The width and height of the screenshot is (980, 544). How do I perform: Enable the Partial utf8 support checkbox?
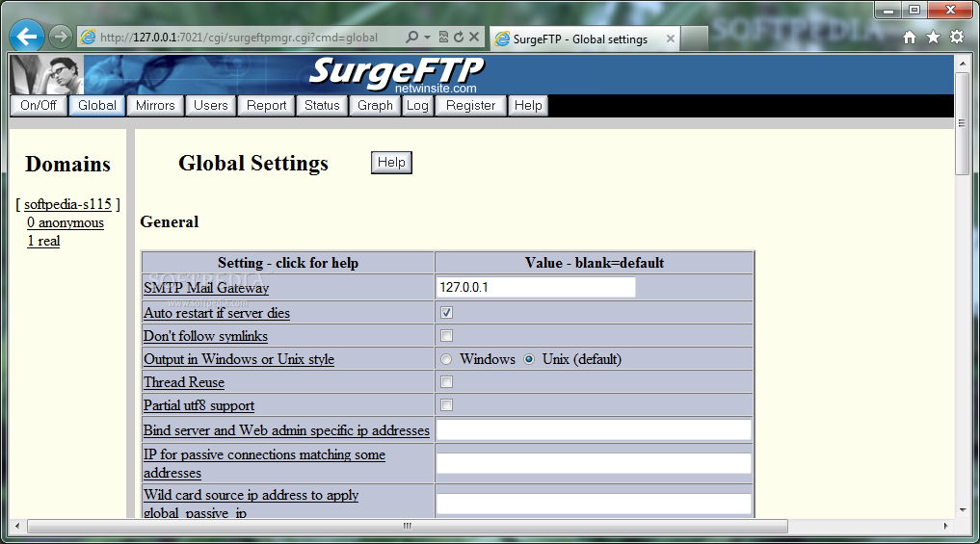click(x=446, y=404)
